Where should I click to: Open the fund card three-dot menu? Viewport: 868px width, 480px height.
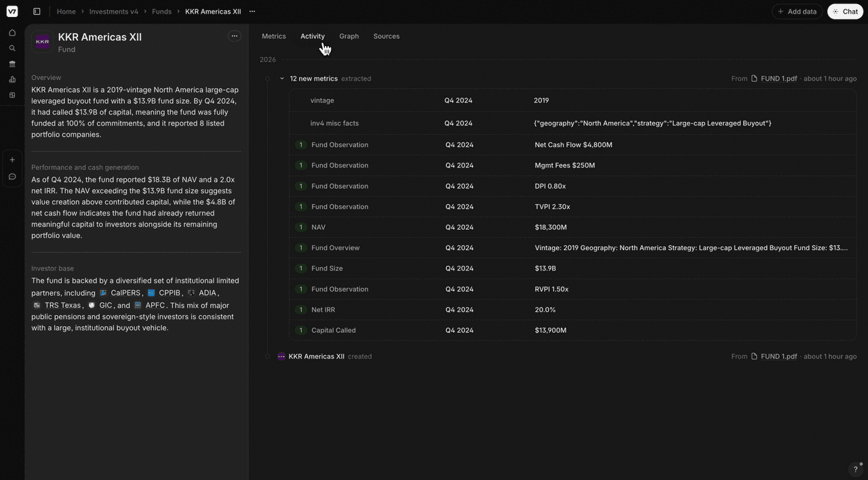click(x=235, y=36)
